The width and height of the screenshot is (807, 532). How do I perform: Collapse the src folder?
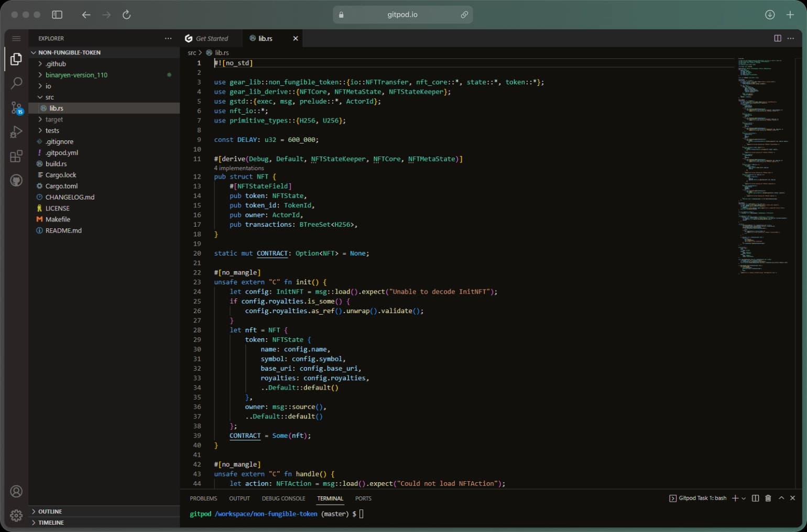point(49,97)
